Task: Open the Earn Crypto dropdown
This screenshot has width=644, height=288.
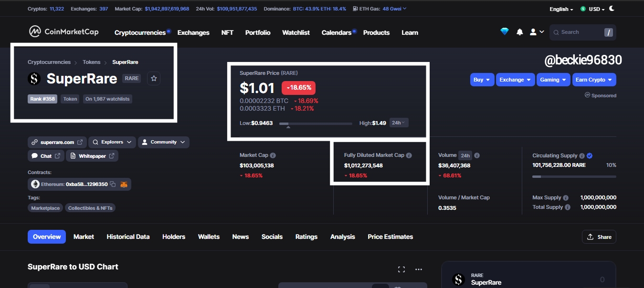Action: [x=594, y=80]
